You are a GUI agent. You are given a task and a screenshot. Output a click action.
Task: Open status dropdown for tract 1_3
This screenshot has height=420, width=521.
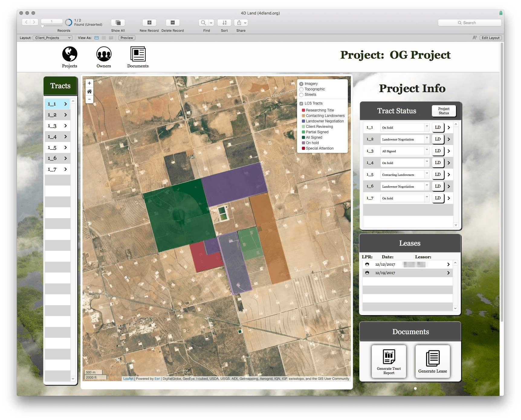[x=405, y=151]
